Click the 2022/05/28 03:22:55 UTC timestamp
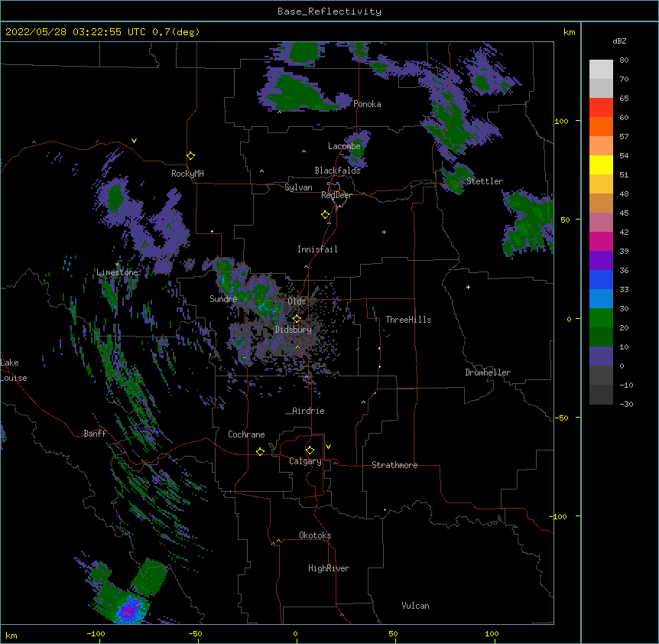 76,32
